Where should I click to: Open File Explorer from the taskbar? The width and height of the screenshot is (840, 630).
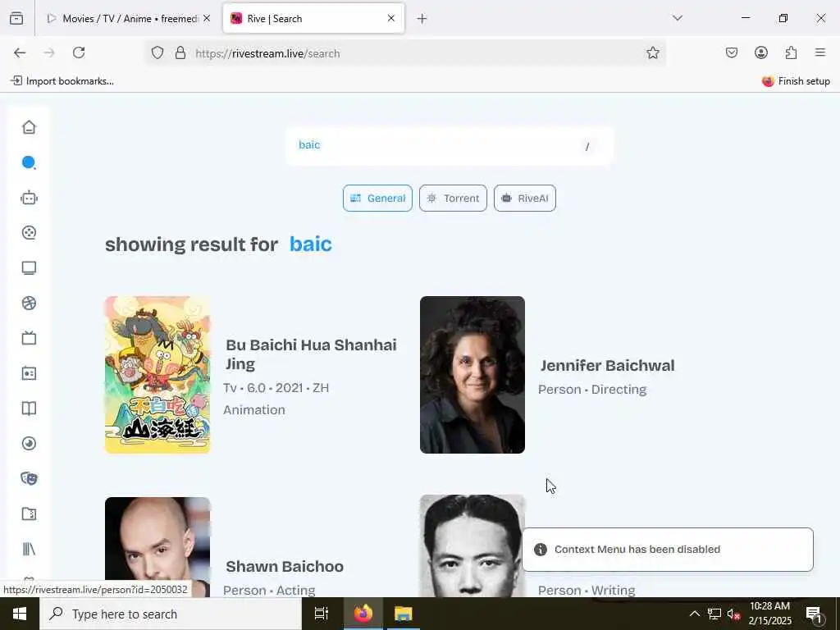pos(404,614)
